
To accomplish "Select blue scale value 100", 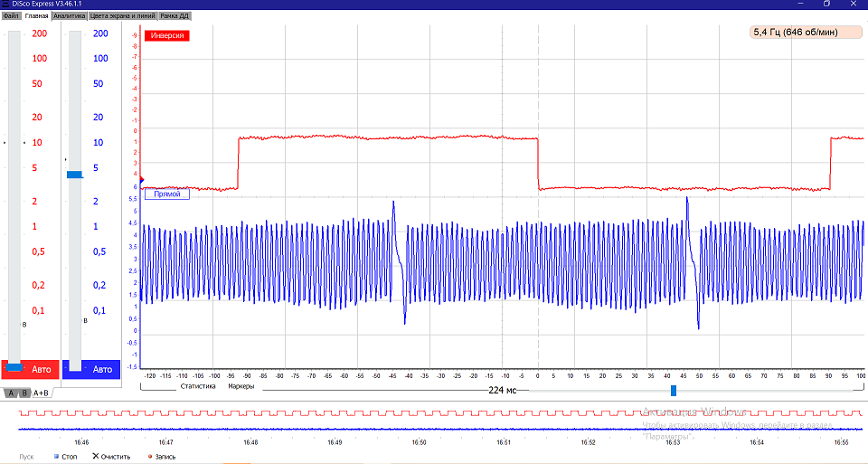I will point(100,58).
